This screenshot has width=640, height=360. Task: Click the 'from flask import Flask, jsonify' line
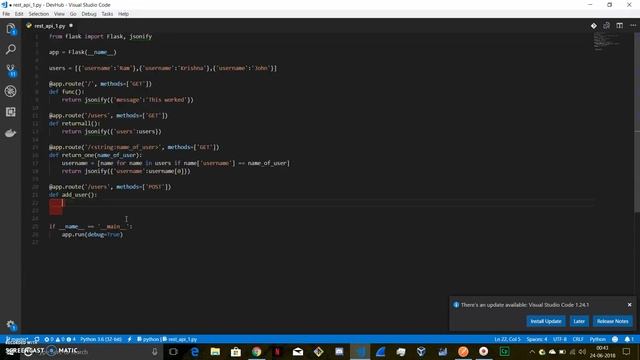[x=100, y=36]
